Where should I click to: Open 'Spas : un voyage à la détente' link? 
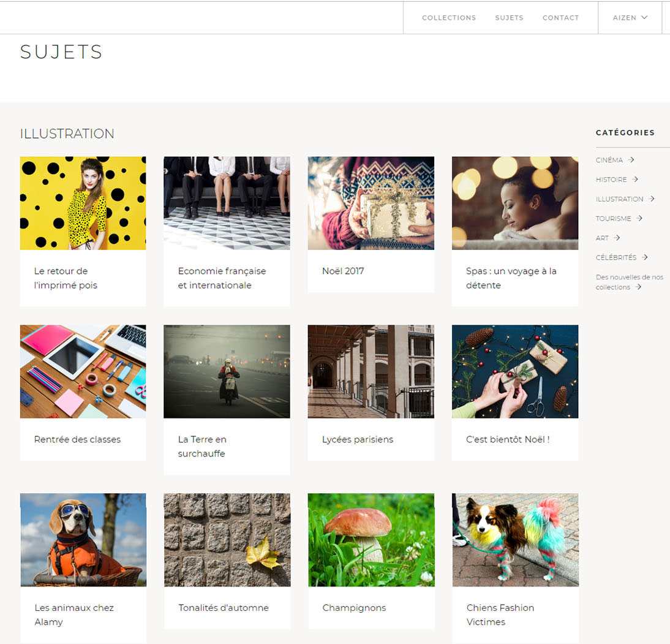(511, 278)
